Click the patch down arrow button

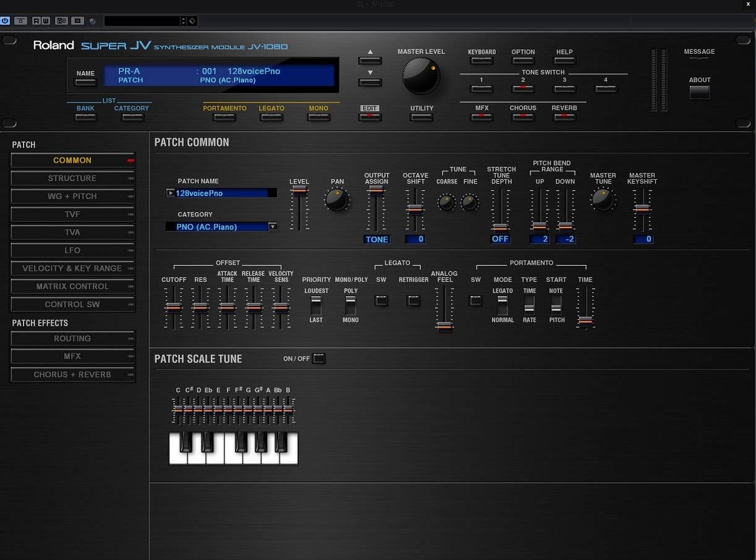point(370,82)
